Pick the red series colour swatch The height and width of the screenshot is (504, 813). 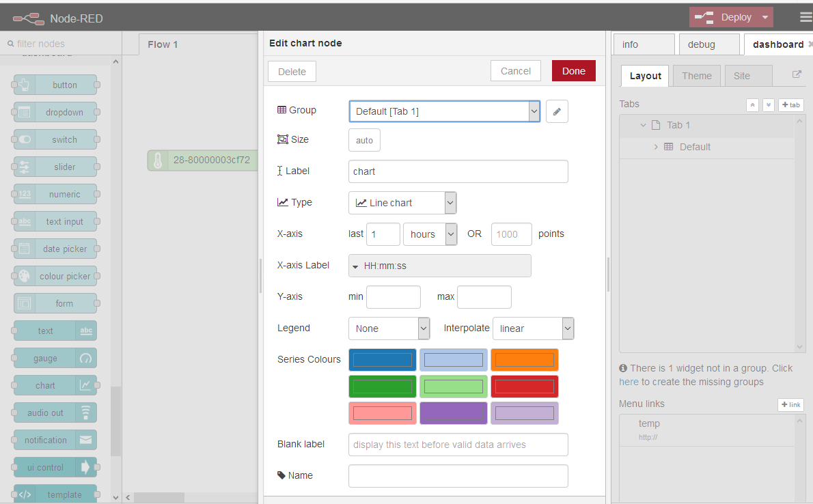[524, 387]
